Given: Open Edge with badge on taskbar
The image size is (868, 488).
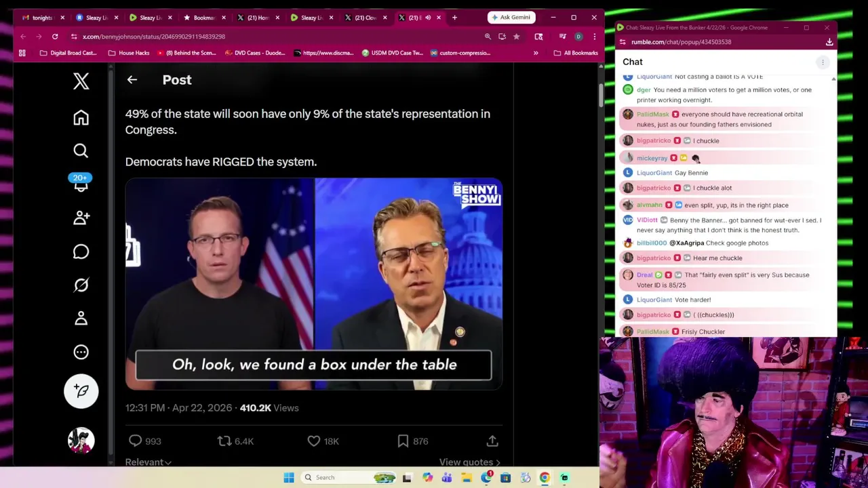Looking at the screenshot, I should click(486, 478).
